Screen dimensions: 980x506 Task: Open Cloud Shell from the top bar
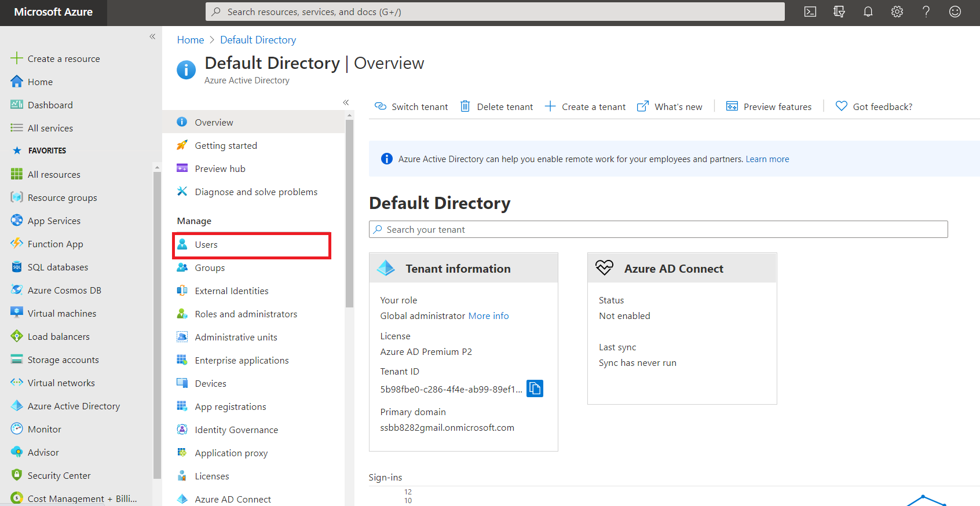click(810, 12)
